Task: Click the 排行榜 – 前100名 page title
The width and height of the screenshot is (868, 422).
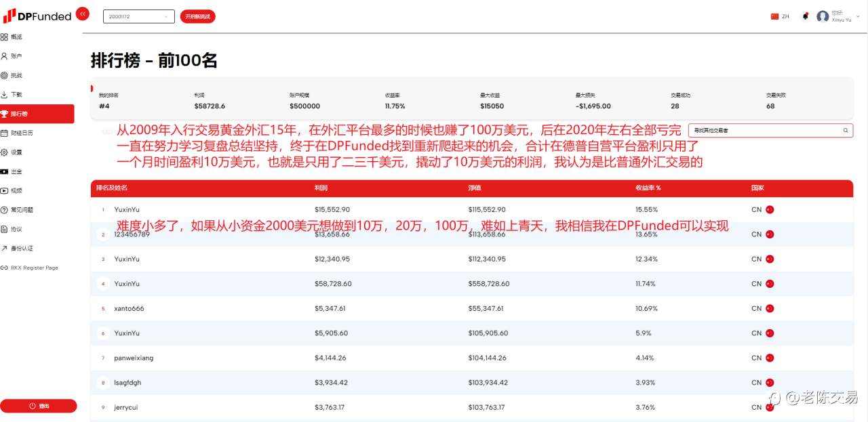Action: pyautogui.click(x=154, y=61)
